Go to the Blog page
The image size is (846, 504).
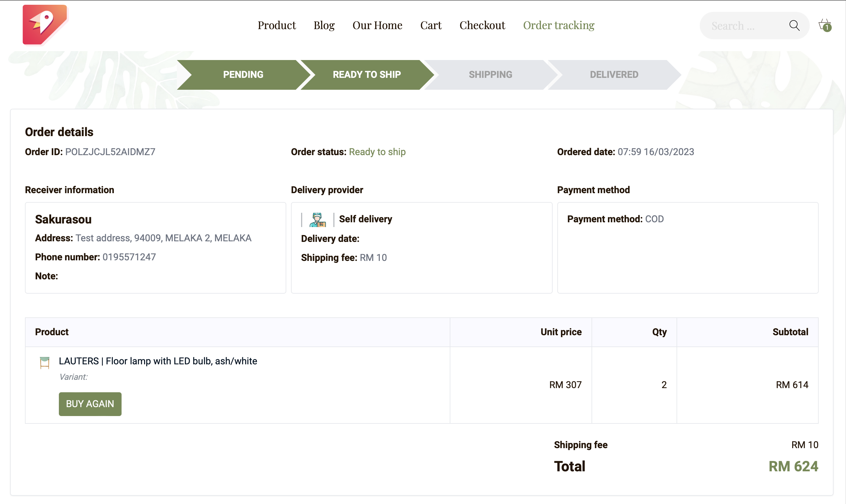click(324, 26)
